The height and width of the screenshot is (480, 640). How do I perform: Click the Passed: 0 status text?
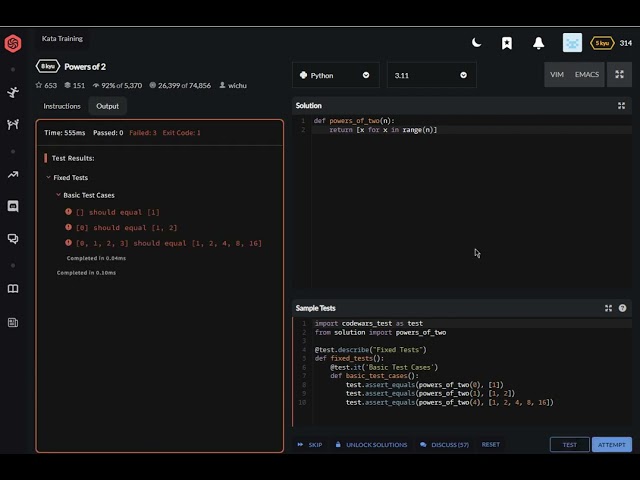coord(108,133)
